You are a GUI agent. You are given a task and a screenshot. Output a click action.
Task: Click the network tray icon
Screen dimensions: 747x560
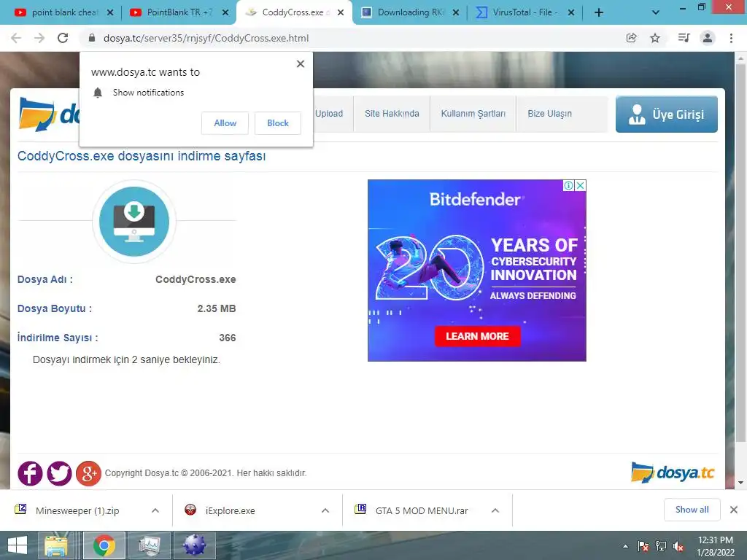[x=661, y=546]
